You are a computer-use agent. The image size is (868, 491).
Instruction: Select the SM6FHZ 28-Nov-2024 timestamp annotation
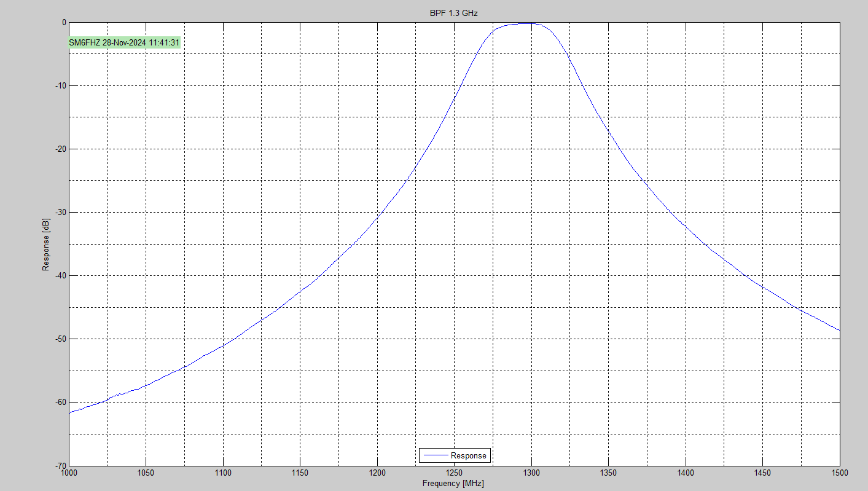pos(124,42)
